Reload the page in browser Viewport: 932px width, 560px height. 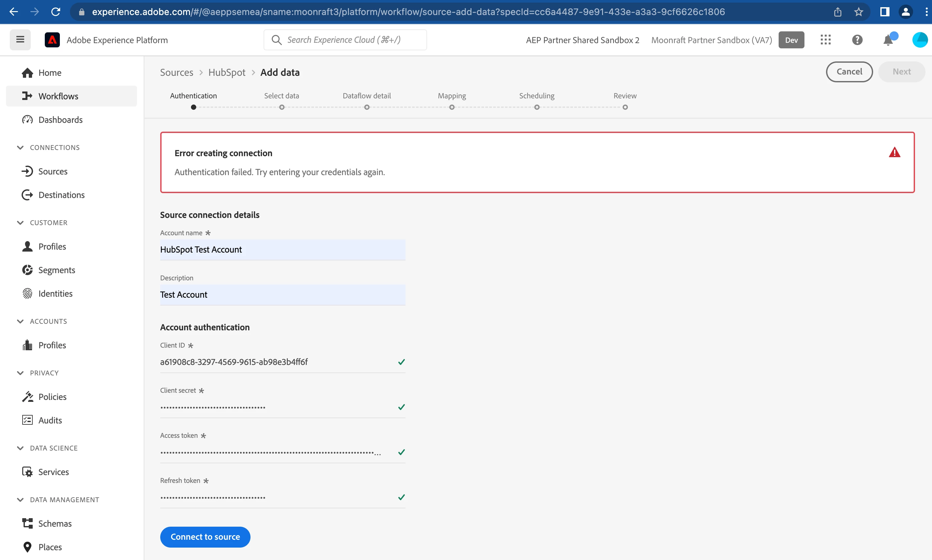(56, 12)
